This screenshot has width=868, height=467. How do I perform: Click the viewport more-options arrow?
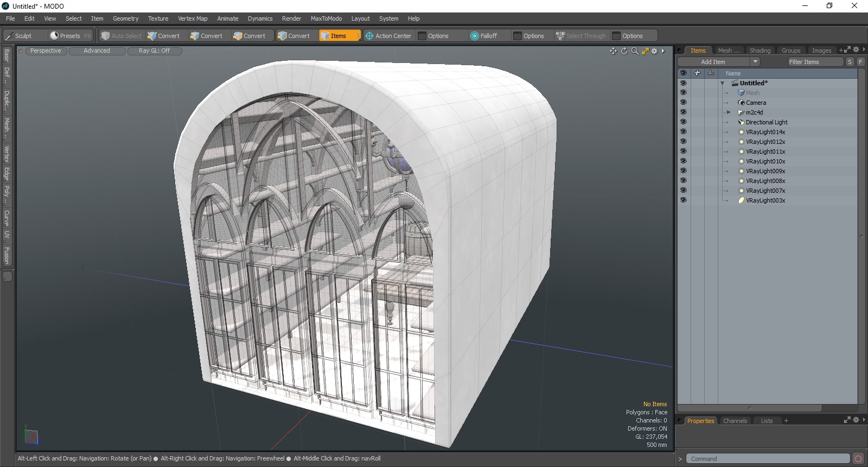coord(663,51)
